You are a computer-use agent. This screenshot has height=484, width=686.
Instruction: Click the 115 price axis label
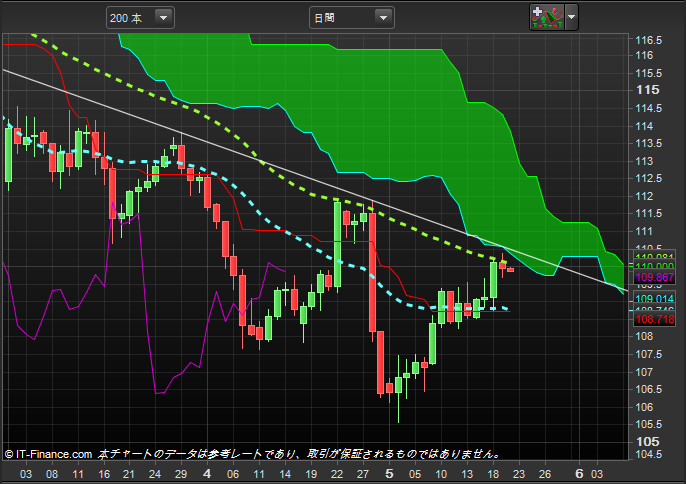coord(648,90)
